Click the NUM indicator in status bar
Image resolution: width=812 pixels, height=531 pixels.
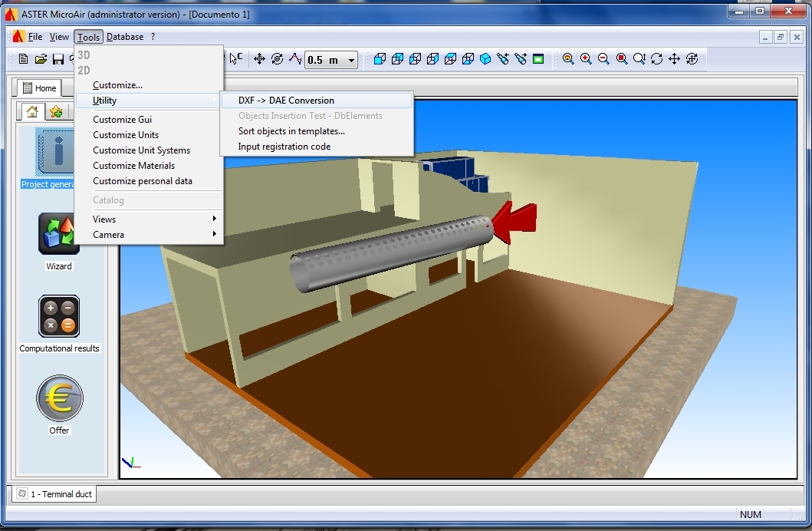click(751, 514)
